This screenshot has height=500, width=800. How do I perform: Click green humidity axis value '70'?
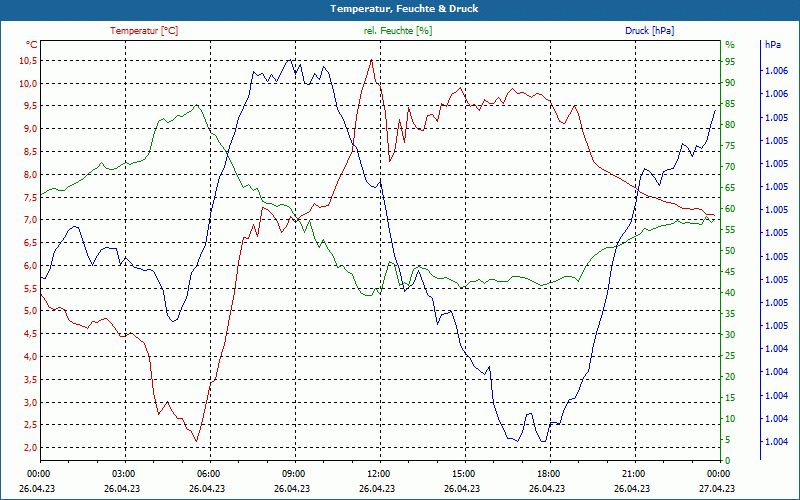[730, 167]
